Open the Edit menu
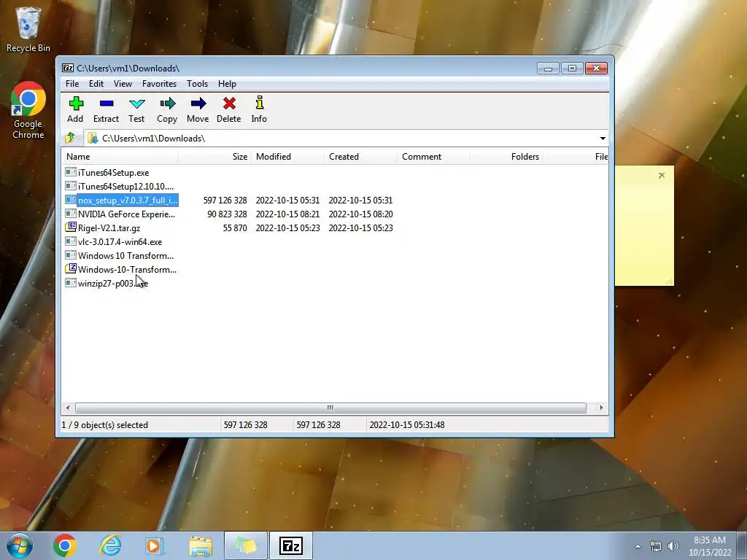 (96, 84)
